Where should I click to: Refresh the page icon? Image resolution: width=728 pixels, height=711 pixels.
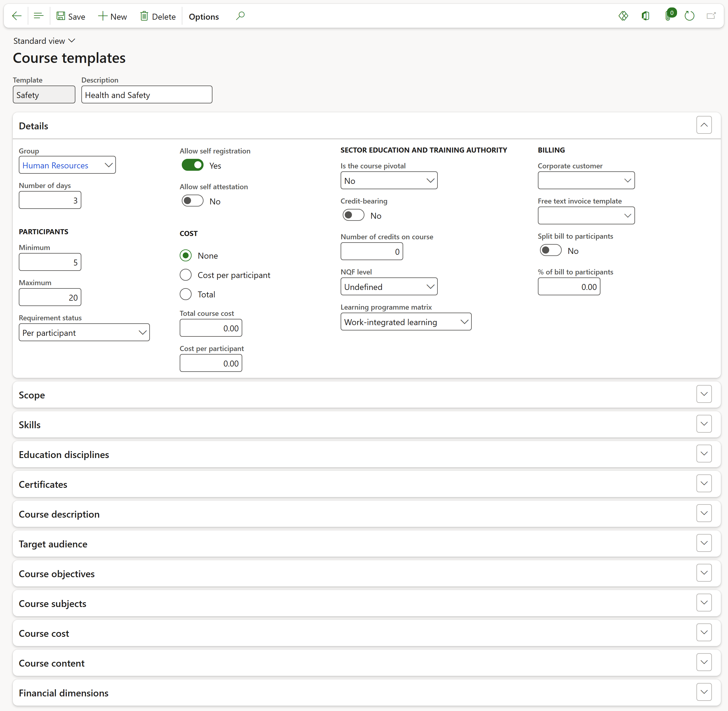(690, 16)
